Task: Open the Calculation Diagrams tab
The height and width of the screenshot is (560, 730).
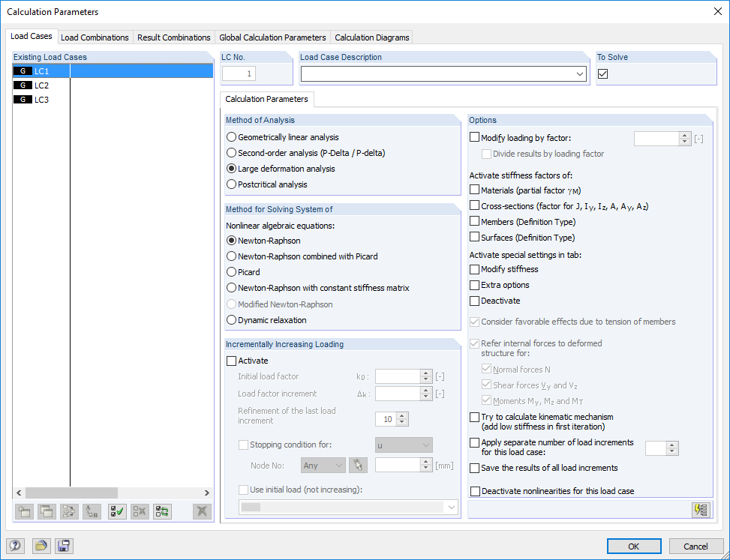Action: (x=371, y=37)
